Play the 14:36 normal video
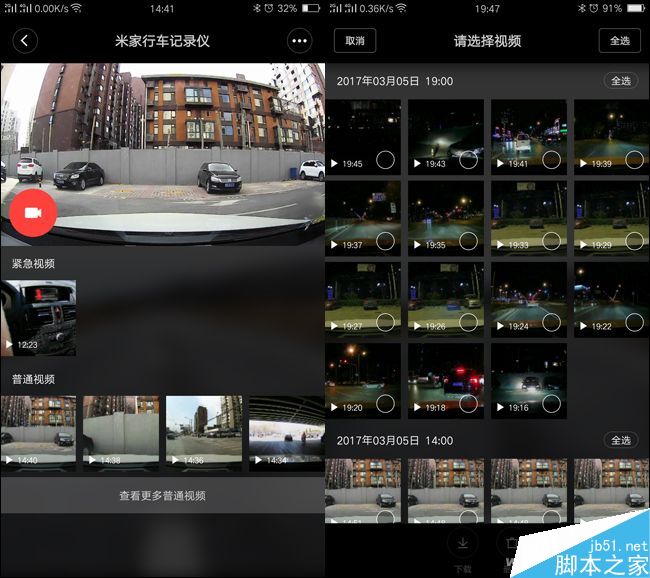 click(x=204, y=433)
